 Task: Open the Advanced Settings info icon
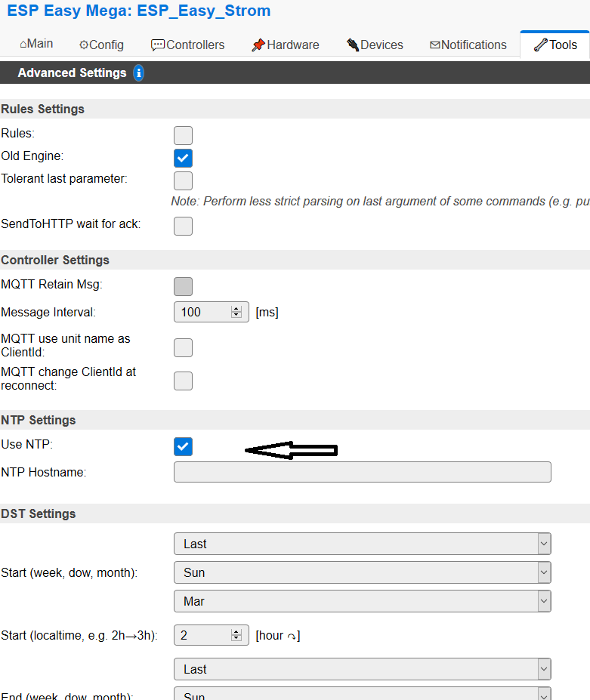tap(139, 72)
